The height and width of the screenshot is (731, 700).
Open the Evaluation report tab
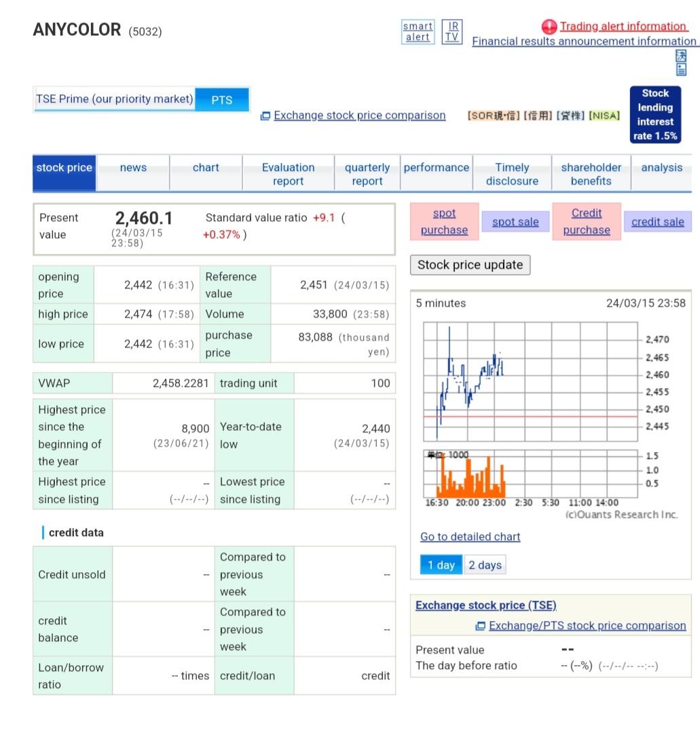pos(288,174)
